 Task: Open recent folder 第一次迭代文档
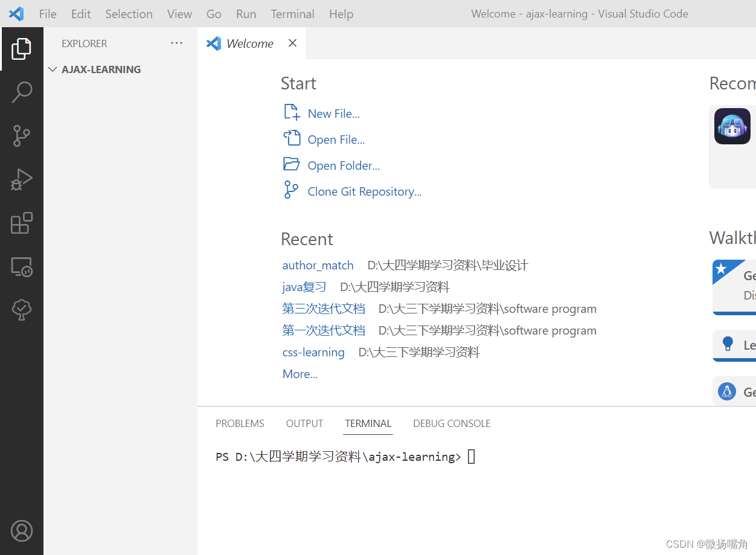pos(324,330)
